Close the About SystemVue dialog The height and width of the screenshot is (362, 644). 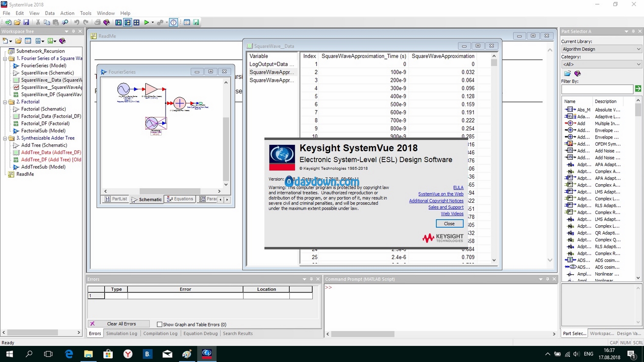click(449, 224)
